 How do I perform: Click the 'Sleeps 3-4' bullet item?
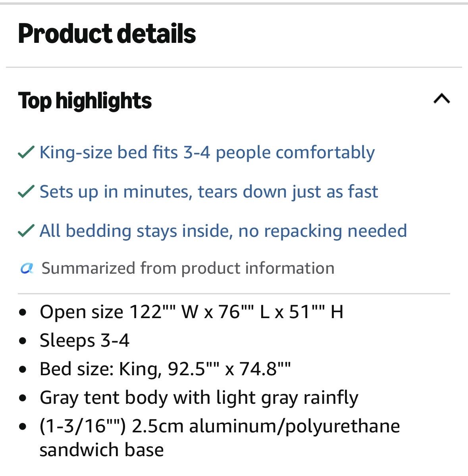click(85, 341)
